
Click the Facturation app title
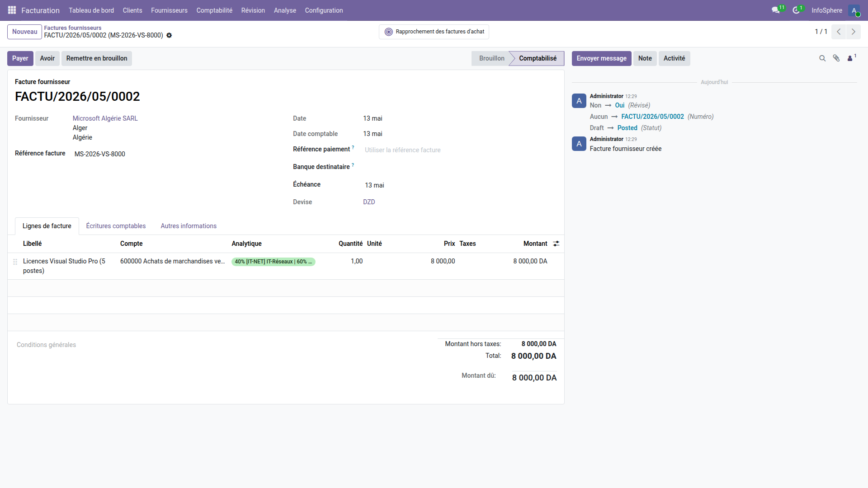coord(40,10)
